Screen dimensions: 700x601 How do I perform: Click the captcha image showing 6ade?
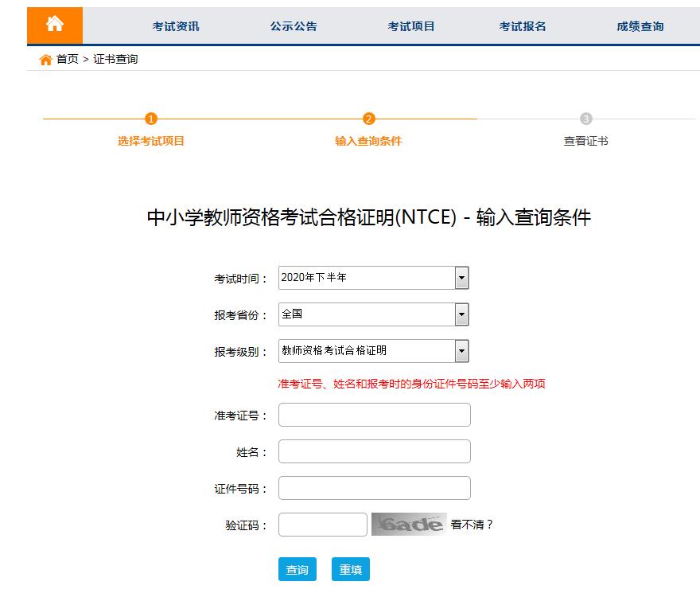click(x=406, y=525)
